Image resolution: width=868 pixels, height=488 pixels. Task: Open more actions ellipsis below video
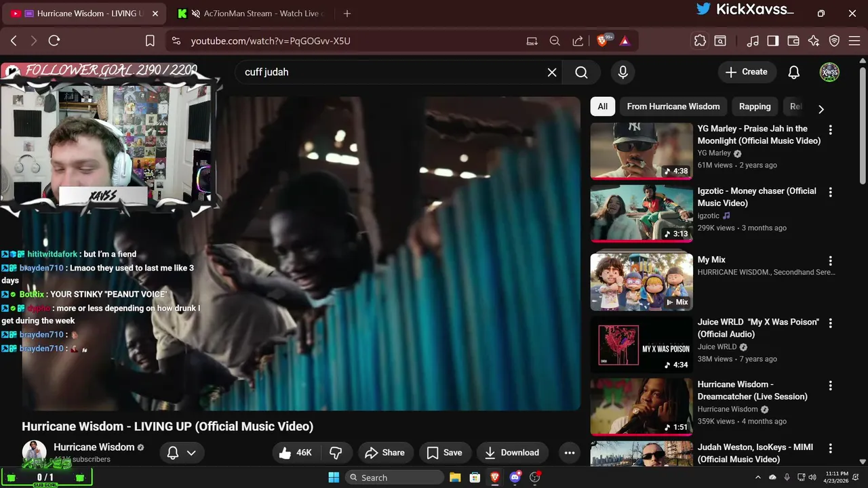tap(570, 453)
